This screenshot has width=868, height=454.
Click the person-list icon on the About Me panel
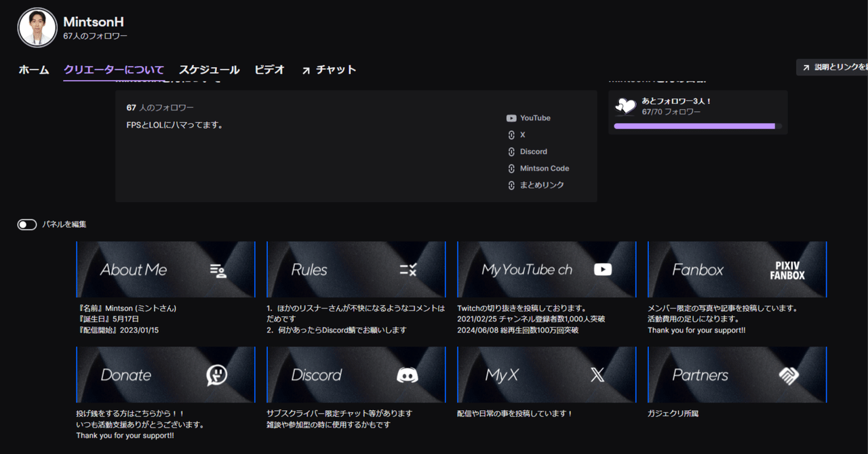[x=218, y=269]
